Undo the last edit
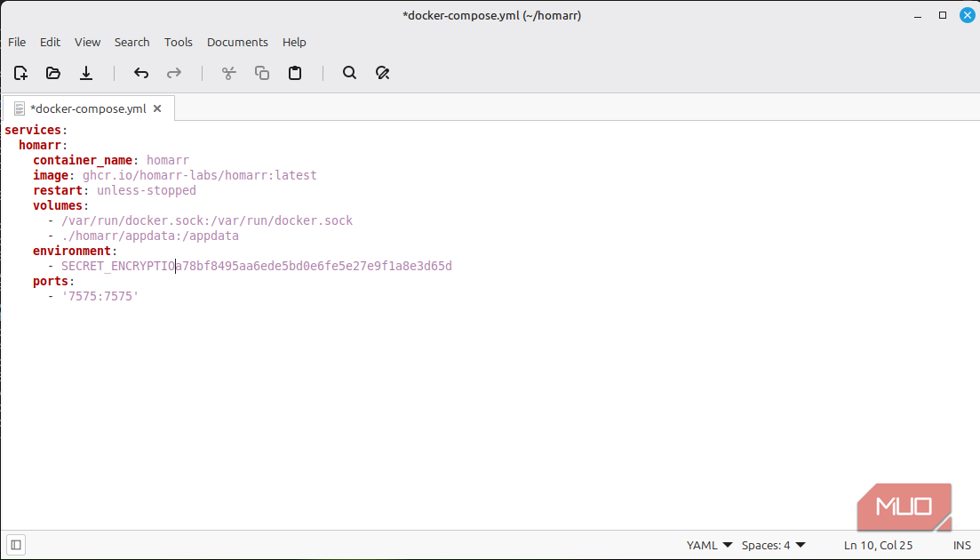Screen dimensions: 980x560 (x=141, y=73)
